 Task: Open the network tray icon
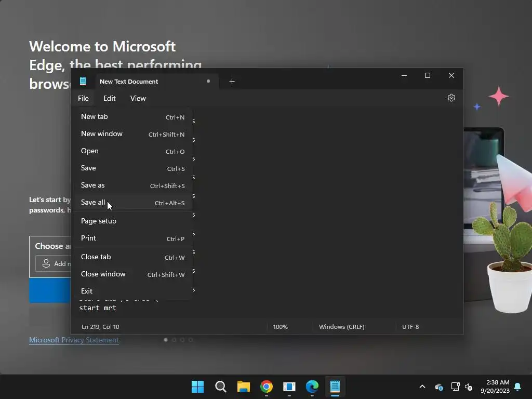(455, 387)
